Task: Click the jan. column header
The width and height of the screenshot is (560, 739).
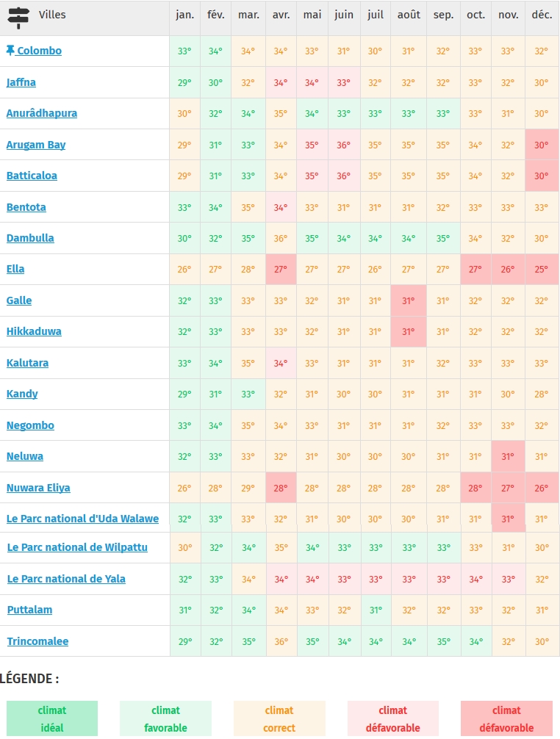Action: click(184, 15)
